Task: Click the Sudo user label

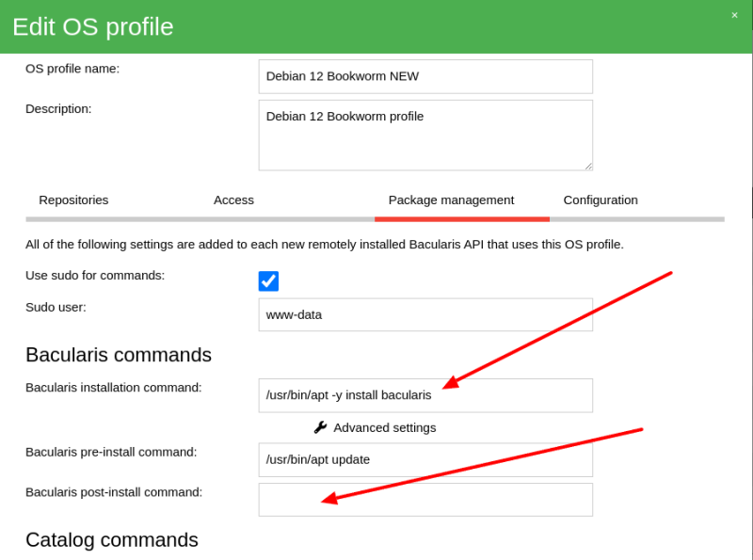Action: point(56,307)
